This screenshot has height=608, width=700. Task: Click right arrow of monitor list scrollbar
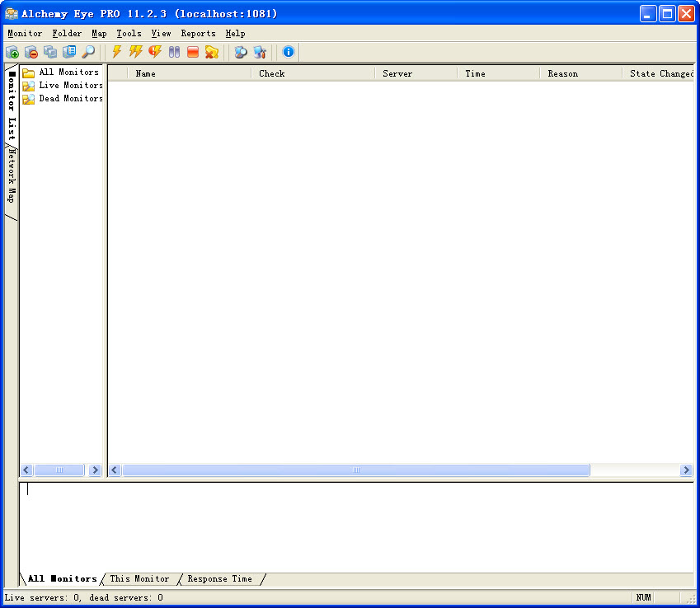coord(686,470)
